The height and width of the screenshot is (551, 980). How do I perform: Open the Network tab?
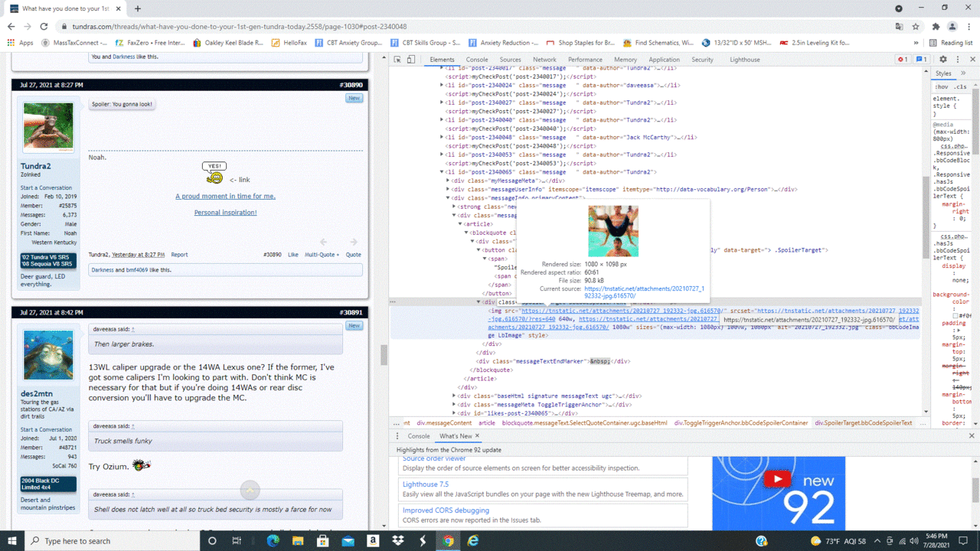544,60
